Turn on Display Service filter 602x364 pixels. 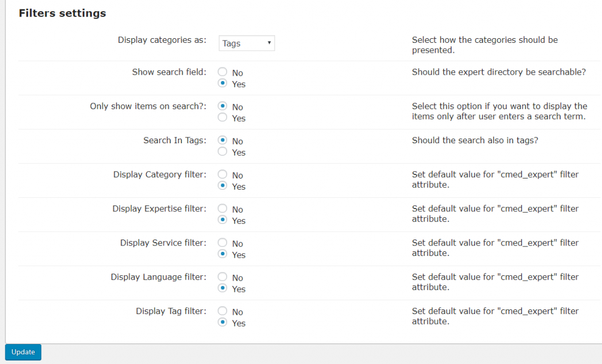pos(222,254)
